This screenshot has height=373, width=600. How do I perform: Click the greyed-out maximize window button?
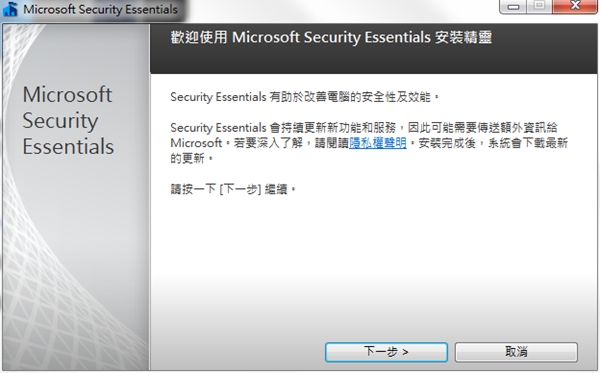pyautogui.click(x=540, y=6)
